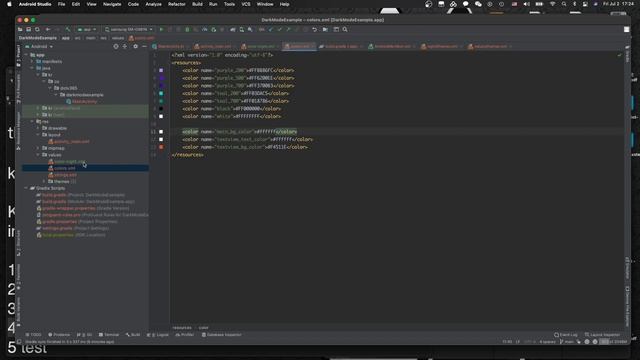This screenshot has height=360, width=640.
Task: Open the macOS Apple menu
Action: (9, 4)
